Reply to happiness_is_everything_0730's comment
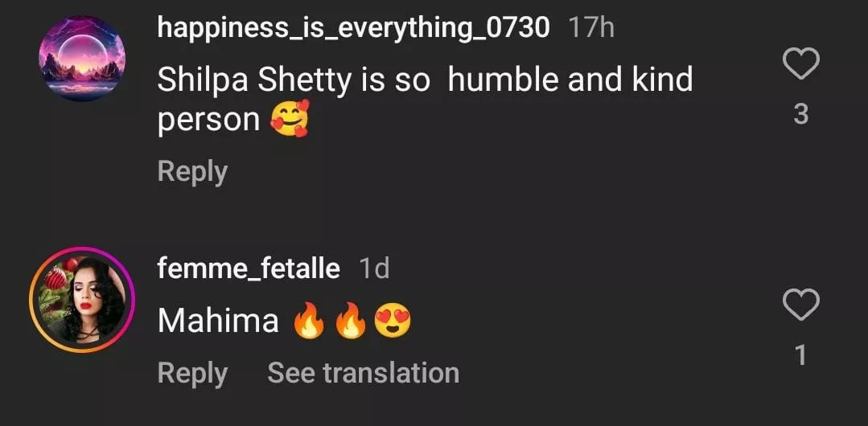The height and width of the screenshot is (426, 868). coord(192,172)
